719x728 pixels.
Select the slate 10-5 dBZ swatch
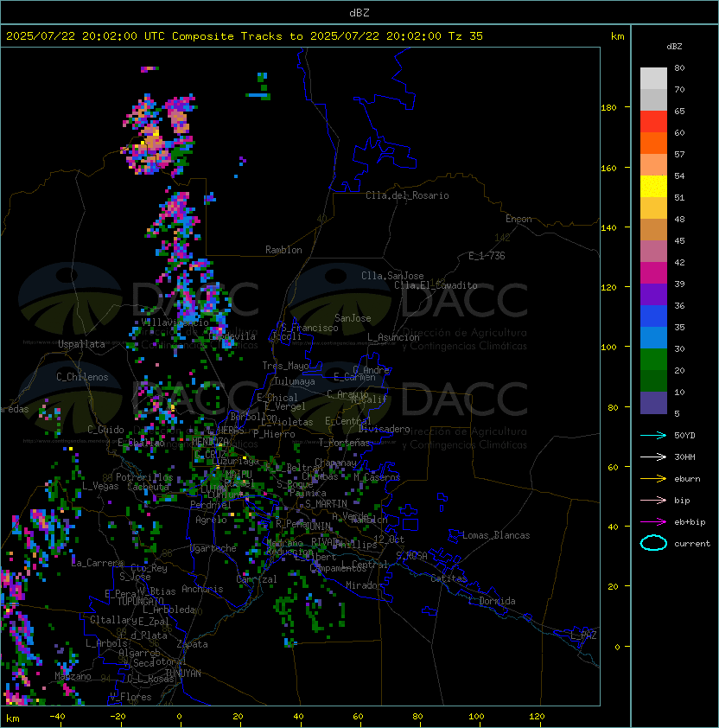click(653, 403)
